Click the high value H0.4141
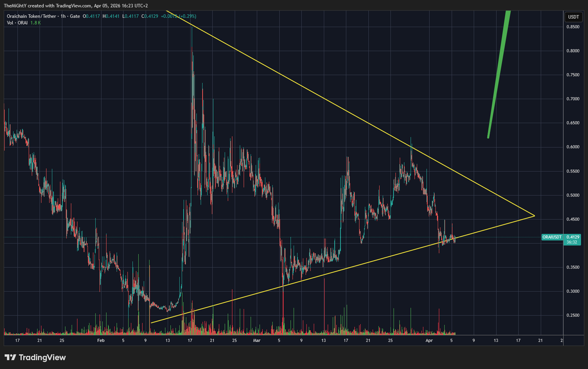Viewport: 588px width, 369px height. coord(110,16)
